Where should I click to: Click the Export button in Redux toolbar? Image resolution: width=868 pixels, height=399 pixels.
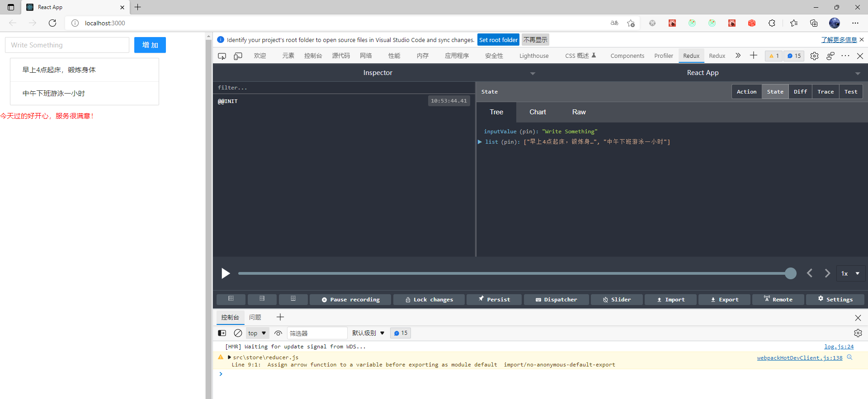724,300
